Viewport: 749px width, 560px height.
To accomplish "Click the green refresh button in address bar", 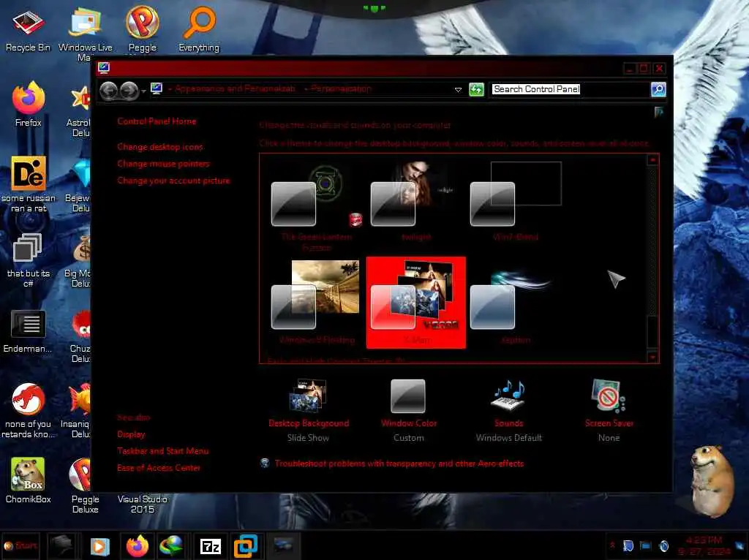I will point(476,89).
